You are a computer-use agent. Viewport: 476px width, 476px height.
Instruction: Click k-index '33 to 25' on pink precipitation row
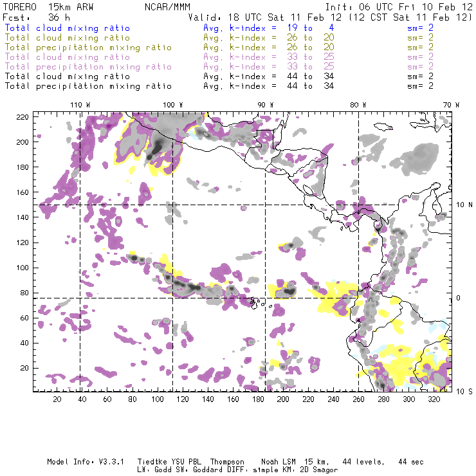click(x=311, y=67)
